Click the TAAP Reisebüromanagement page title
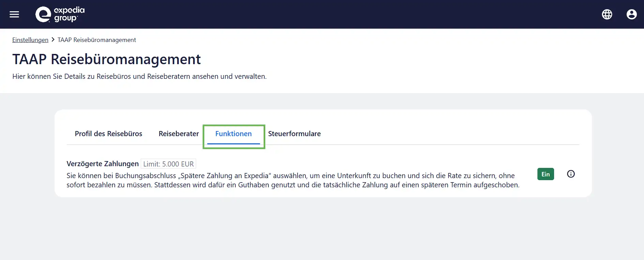Viewport: 644px width, 260px height. (x=107, y=59)
